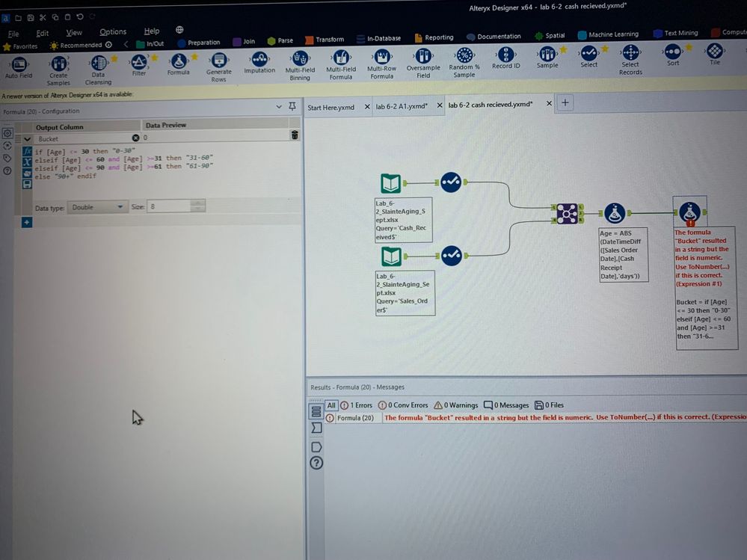Open the Join tool category

tap(244, 42)
